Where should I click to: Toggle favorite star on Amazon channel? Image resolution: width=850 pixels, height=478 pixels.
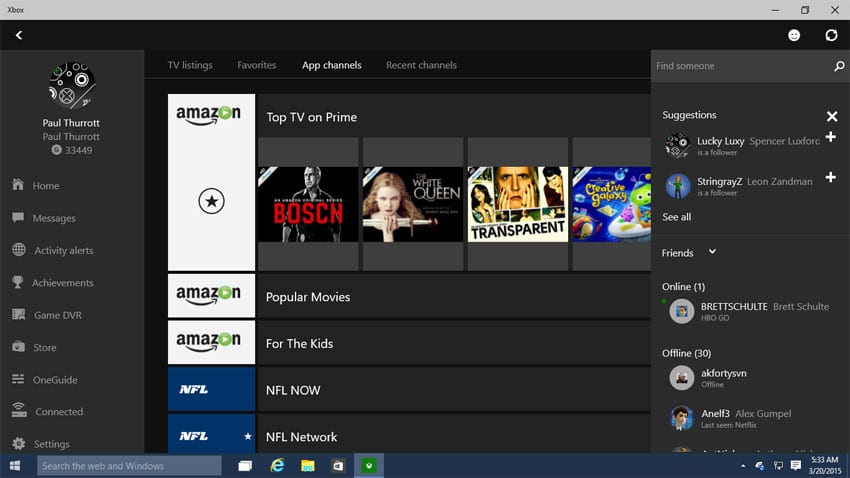tap(211, 201)
